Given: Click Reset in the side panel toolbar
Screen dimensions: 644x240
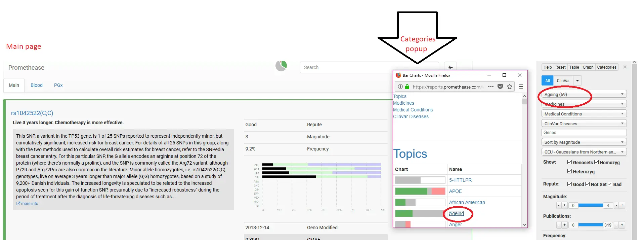Looking at the screenshot, I should coord(560,67).
